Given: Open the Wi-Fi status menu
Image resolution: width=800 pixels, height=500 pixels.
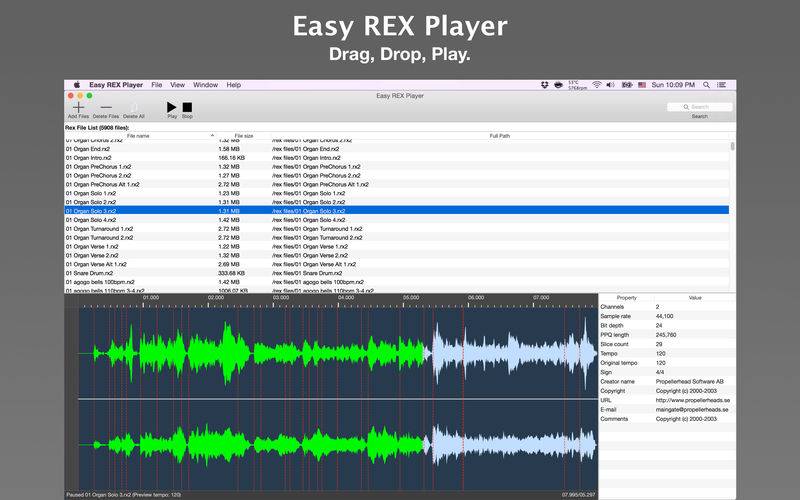Looking at the screenshot, I should [596, 85].
